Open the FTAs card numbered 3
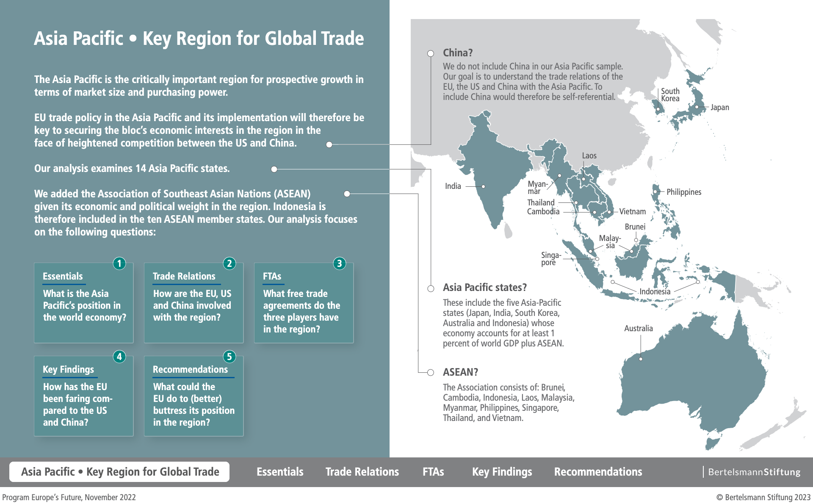This screenshot has width=813, height=504. (x=304, y=303)
